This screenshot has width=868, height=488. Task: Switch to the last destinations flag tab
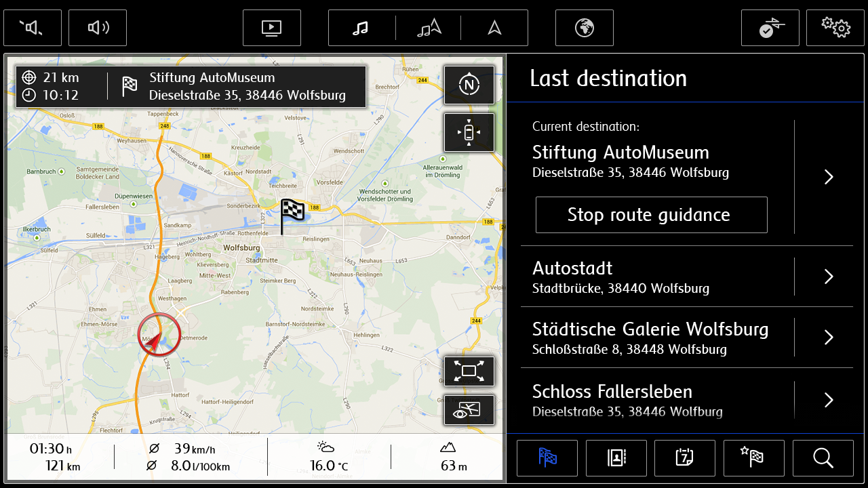547,458
